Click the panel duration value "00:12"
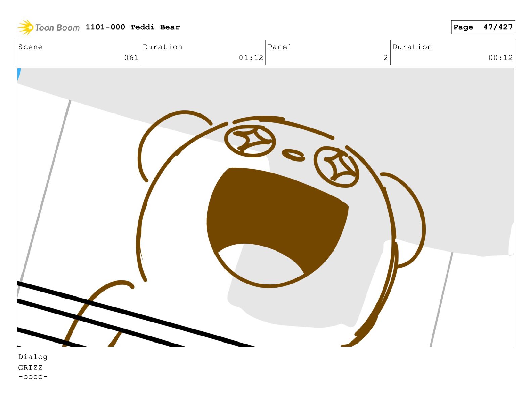This screenshot has height=411, width=532. [500, 58]
